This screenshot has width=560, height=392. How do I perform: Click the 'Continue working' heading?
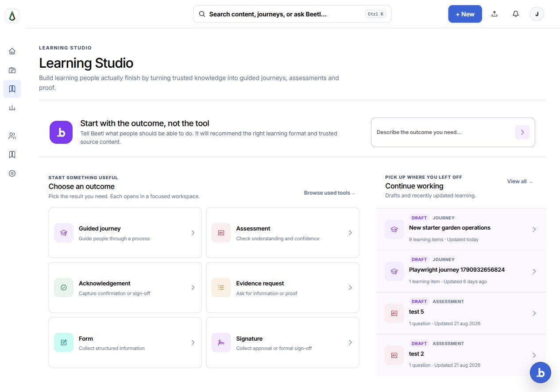point(414,186)
